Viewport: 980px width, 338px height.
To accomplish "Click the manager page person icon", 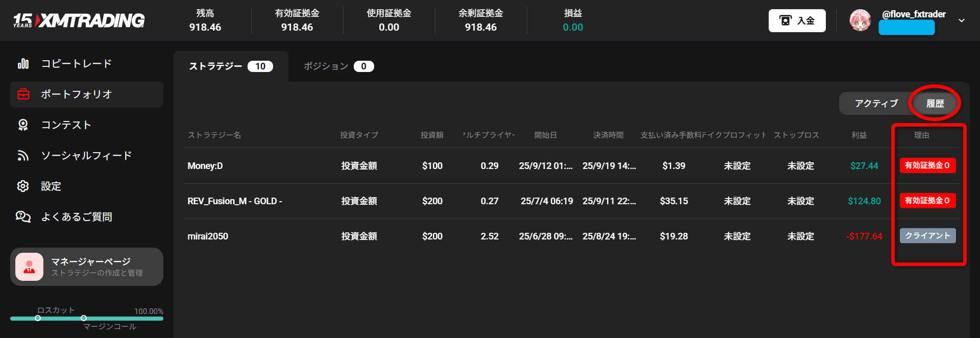I will click(x=29, y=267).
